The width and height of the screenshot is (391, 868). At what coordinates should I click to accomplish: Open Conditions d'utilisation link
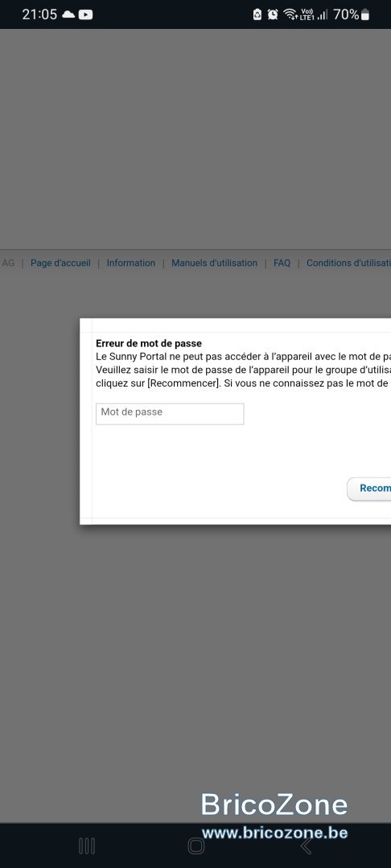coord(348,264)
